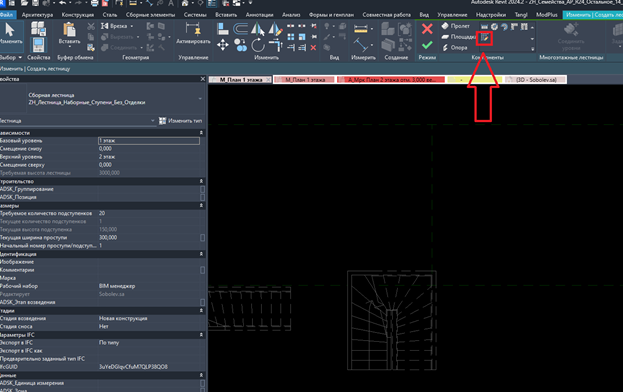
Task: Click the Базовый уровень value field
Action: (x=149, y=141)
